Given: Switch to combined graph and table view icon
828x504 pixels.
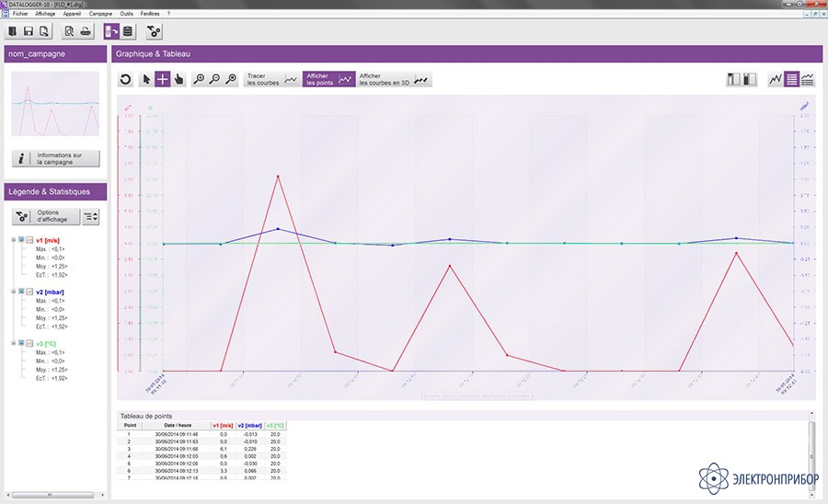Looking at the screenshot, I should [x=808, y=79].
